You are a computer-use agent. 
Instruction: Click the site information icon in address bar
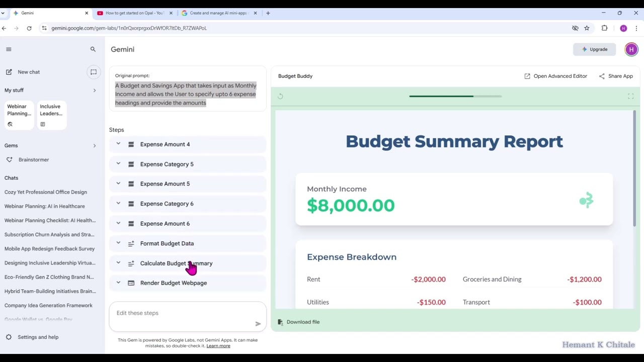coord(44,28)
